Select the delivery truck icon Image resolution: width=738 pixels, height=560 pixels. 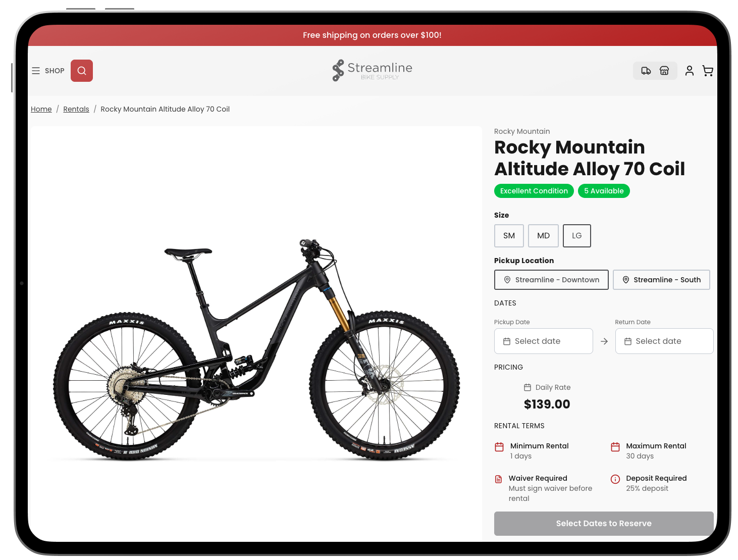(646, 71)
